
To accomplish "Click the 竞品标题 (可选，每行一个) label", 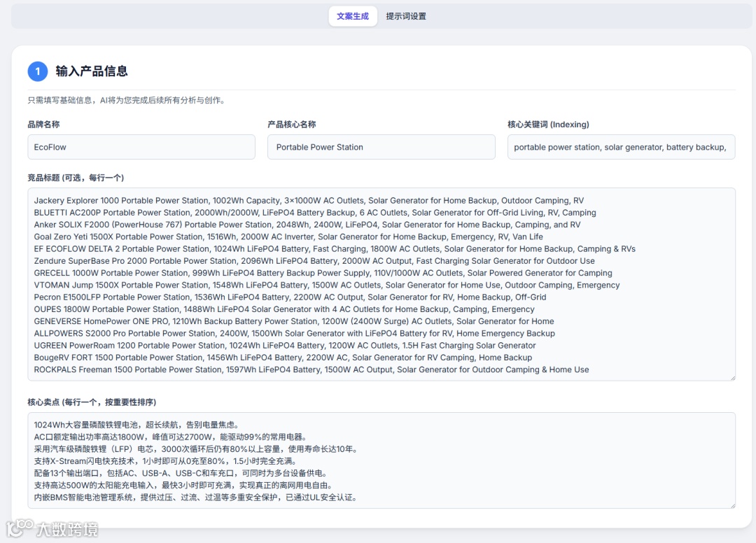I will pos(76,178).
